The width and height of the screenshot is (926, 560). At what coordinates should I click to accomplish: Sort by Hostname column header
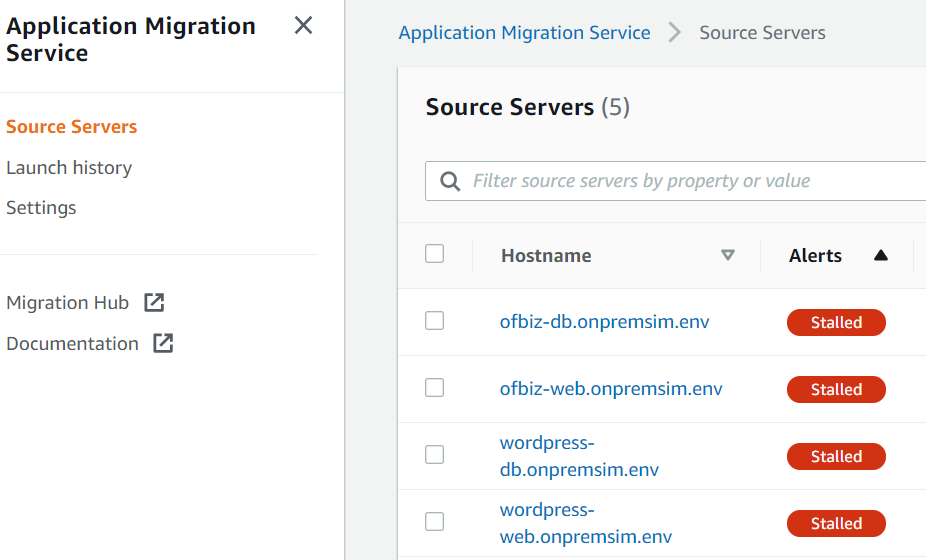point(546,255)
